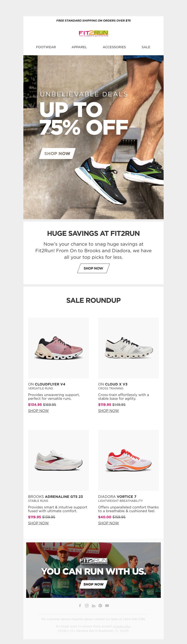Click Shop Now under Huge Savings text
Viewport: 187px width, 644px height.
93,268
